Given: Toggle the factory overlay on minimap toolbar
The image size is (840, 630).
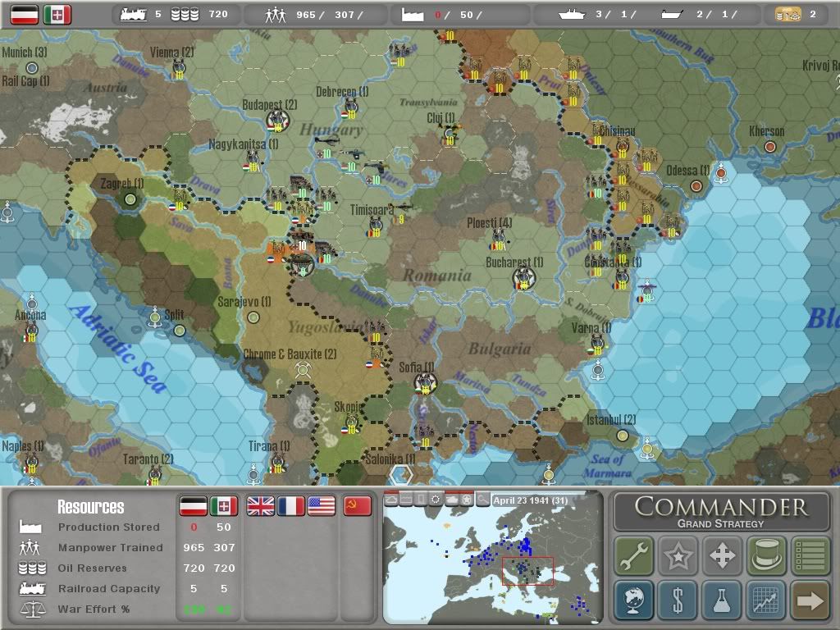Looking at the screenshot, I should pos(406,500).
